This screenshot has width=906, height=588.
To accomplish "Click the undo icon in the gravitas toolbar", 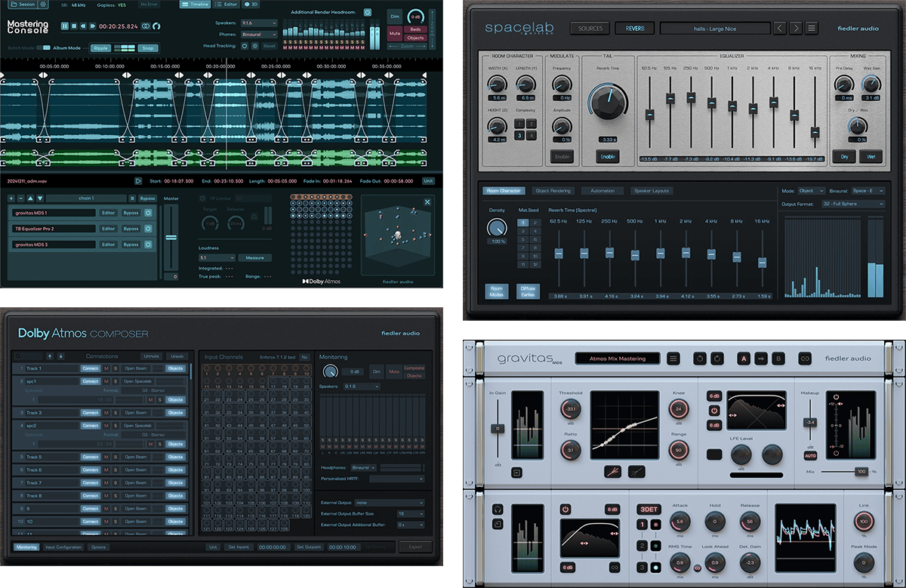I will tap(699, 359).
